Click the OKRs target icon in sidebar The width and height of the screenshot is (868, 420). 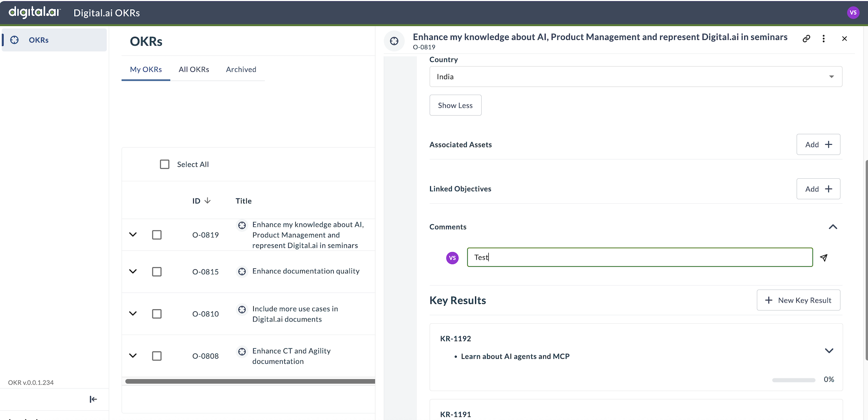[x=14, y=40]
